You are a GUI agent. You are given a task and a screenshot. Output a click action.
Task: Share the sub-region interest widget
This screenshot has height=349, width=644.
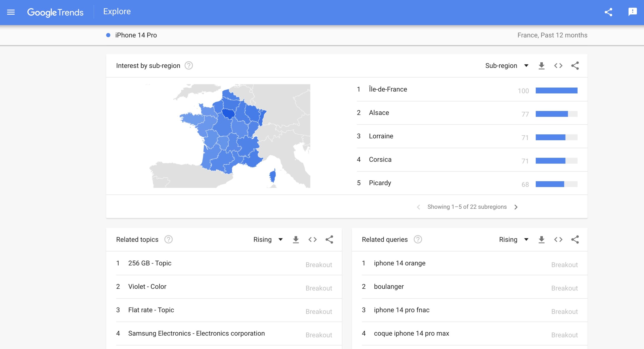coord(575,66)
